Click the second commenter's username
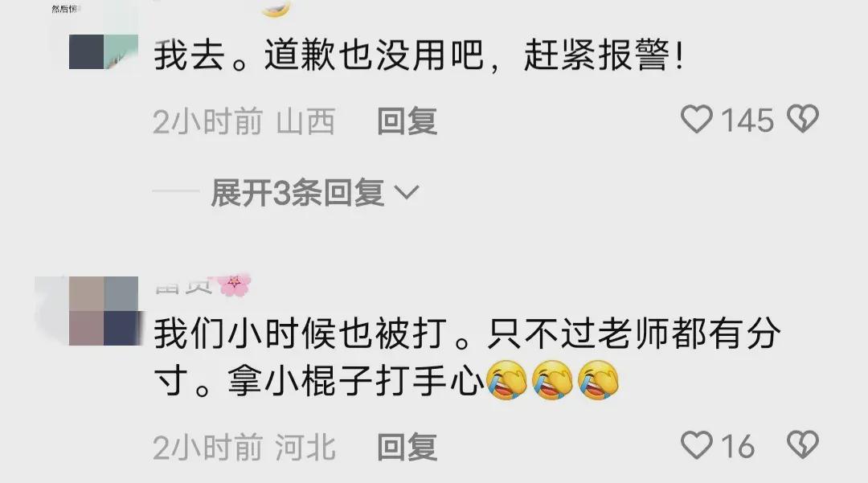Image resolution: width=868 pixels, height=483 pixels. point(184,287)
